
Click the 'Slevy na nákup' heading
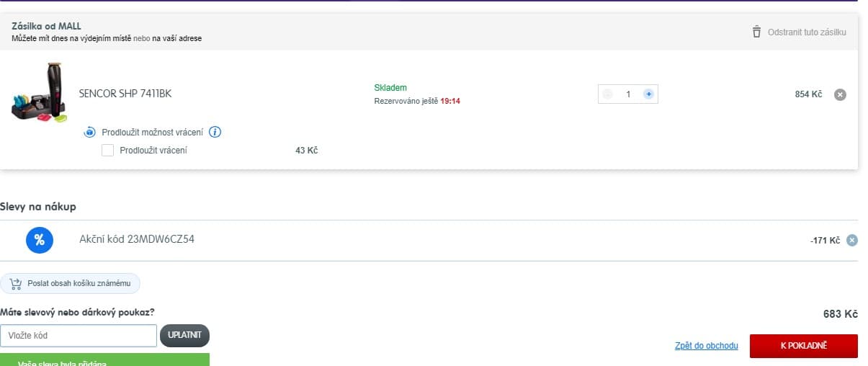[38, 207]
